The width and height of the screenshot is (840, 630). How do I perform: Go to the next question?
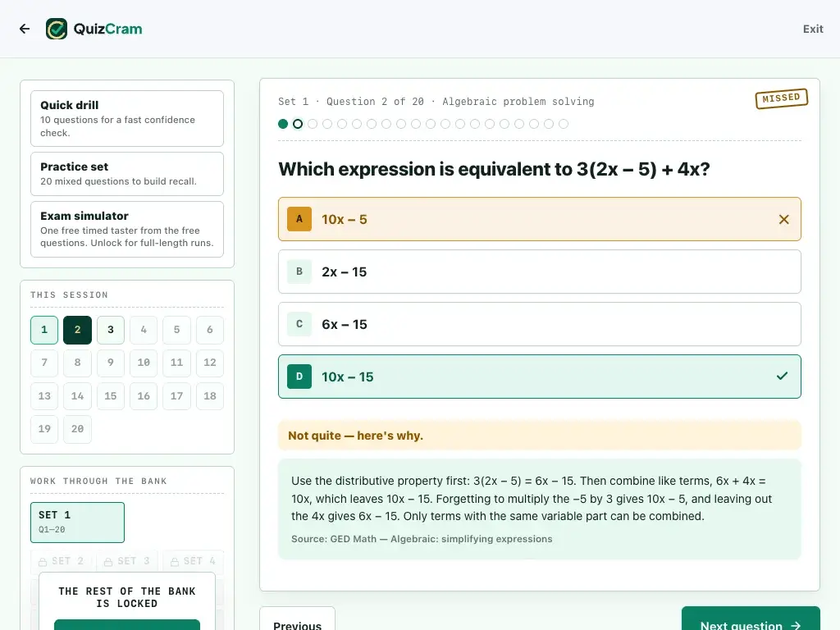click(x=751, y=619)
